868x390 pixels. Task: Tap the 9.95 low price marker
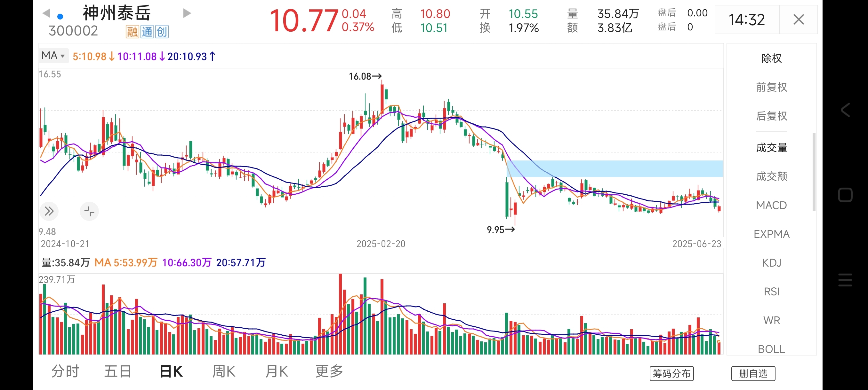(501, 230)
